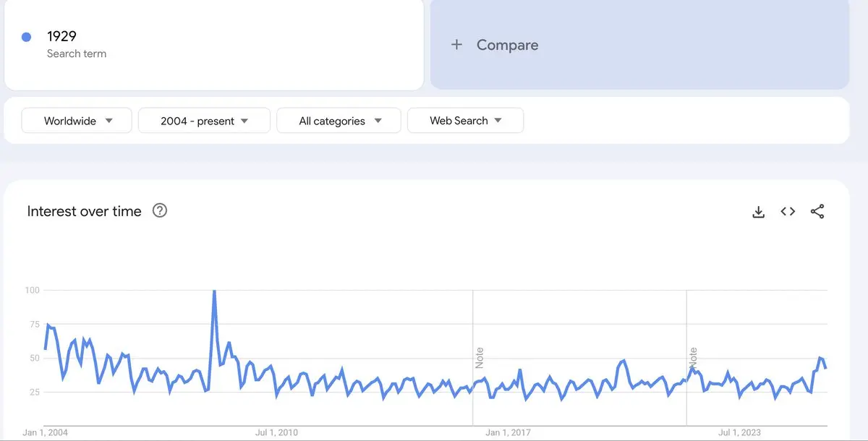Select the peak point at 100 on chart
The width and height of the screenshot is (868, 441).
(214, 291)
